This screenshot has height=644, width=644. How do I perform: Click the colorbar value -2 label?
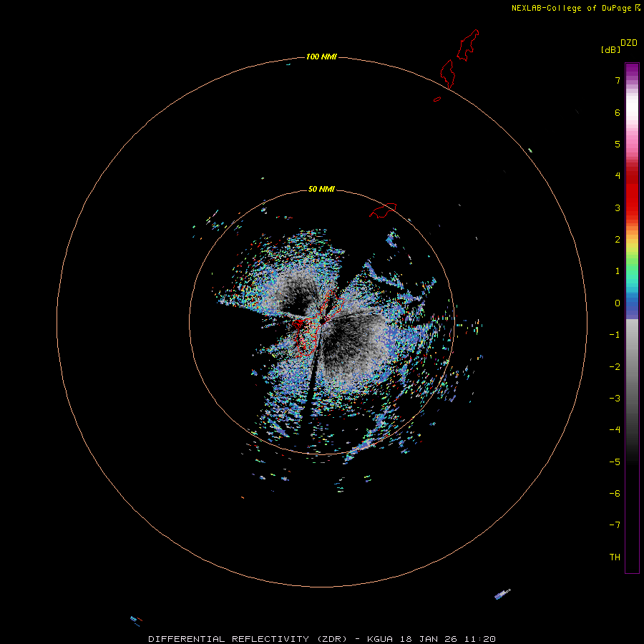pos(615,367)
